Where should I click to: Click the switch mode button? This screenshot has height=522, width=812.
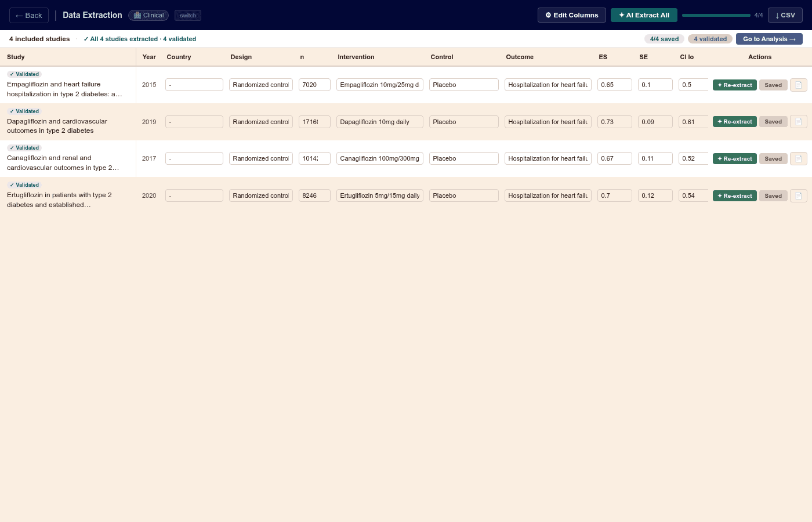coord(188,16)
